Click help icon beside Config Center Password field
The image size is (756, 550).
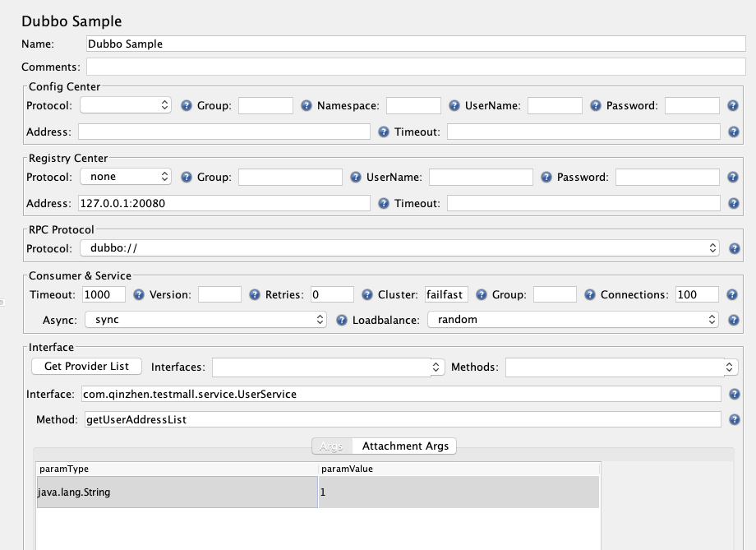point(733,106)
